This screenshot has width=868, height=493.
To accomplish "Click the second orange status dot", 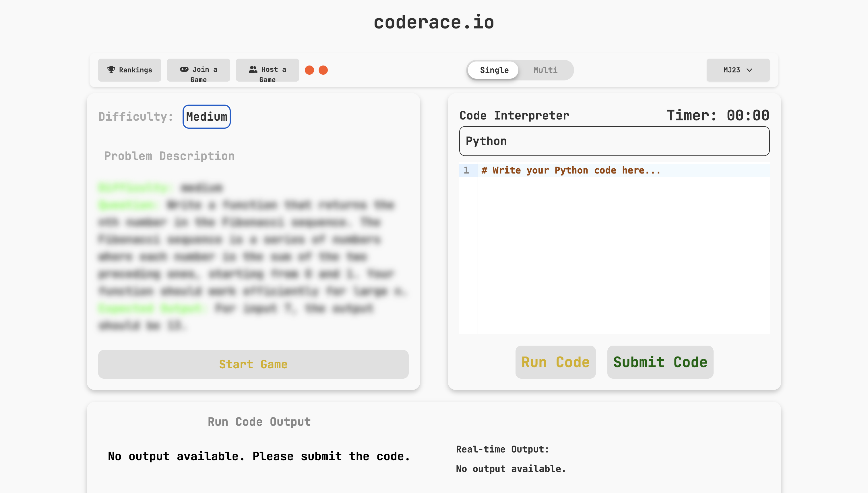I will point(323,70).
